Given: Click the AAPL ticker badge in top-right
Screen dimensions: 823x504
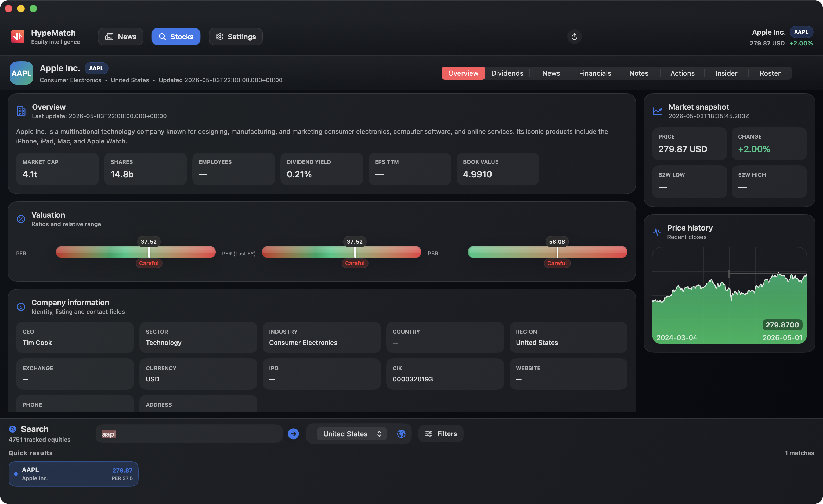Looking at the screenshot, I should (801, 32).
